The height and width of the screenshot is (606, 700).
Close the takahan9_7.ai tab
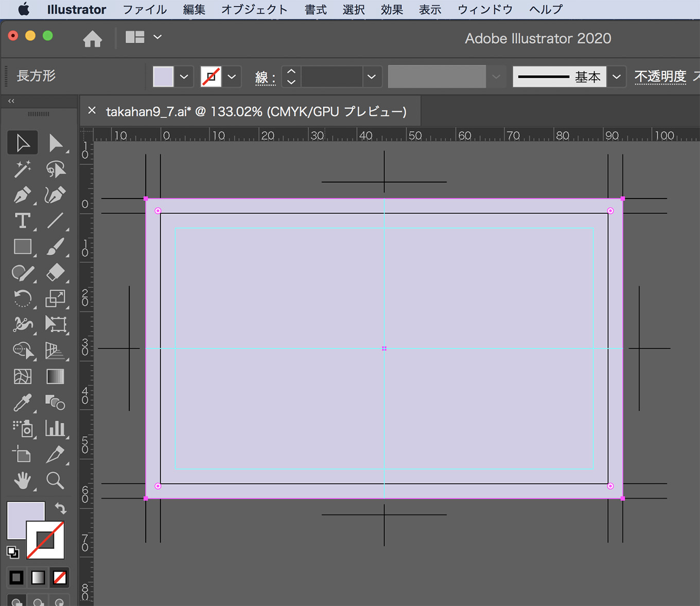click(92, 110)
